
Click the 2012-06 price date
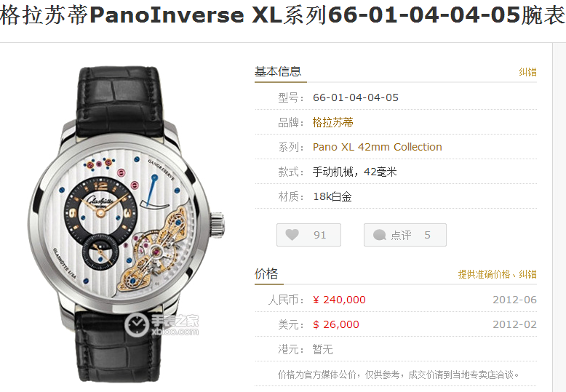[x=515, y=300]
